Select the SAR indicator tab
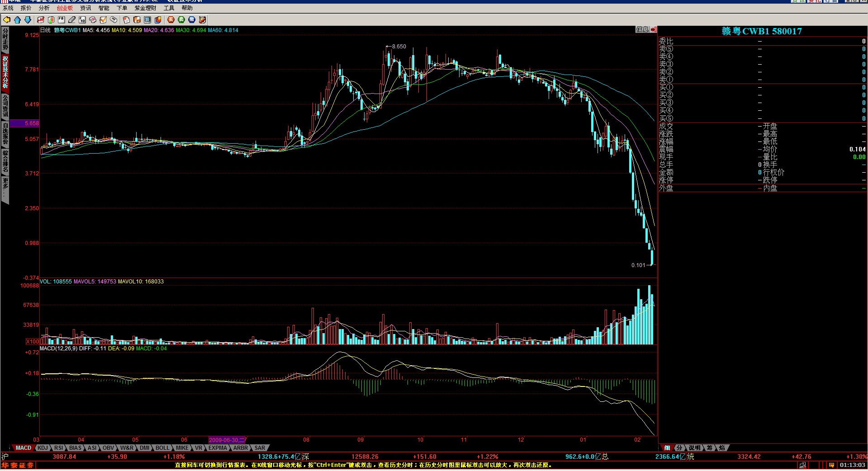Viewport: 868px width, 471px height. (260, 448)
